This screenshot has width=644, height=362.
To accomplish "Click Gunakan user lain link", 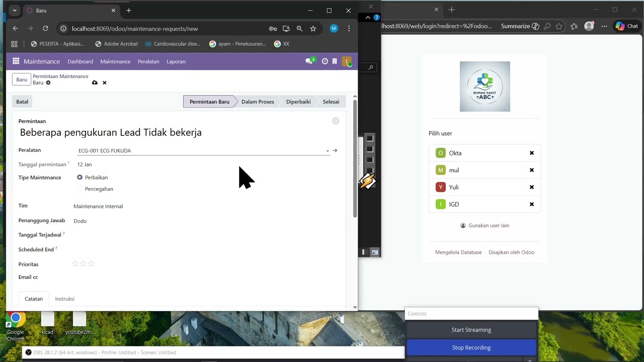I will 485,225.
